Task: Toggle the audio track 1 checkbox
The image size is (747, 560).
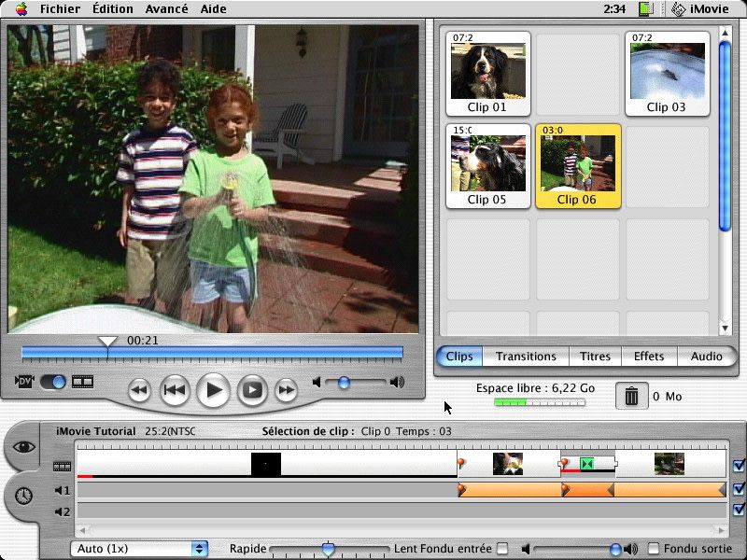Action: pos(739,488)
